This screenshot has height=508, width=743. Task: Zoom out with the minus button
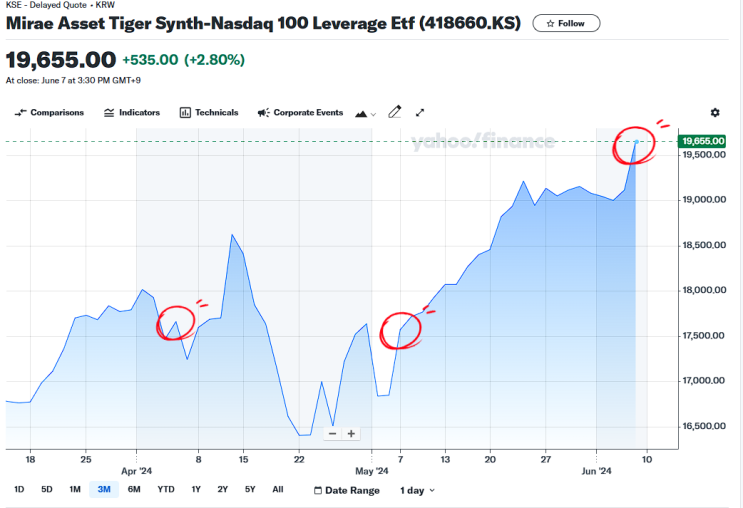(333, 434)
